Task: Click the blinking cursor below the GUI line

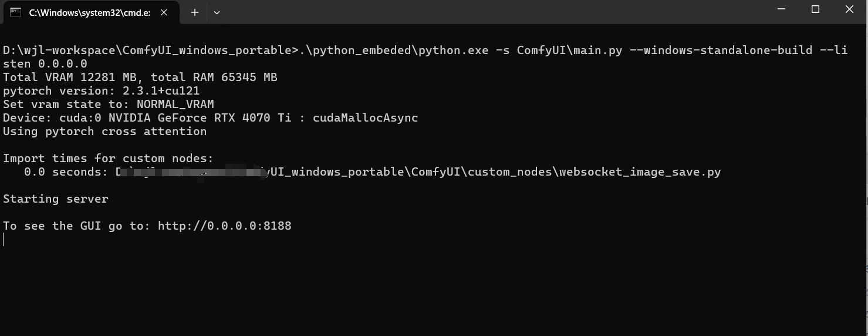Action: coord(4,239)
